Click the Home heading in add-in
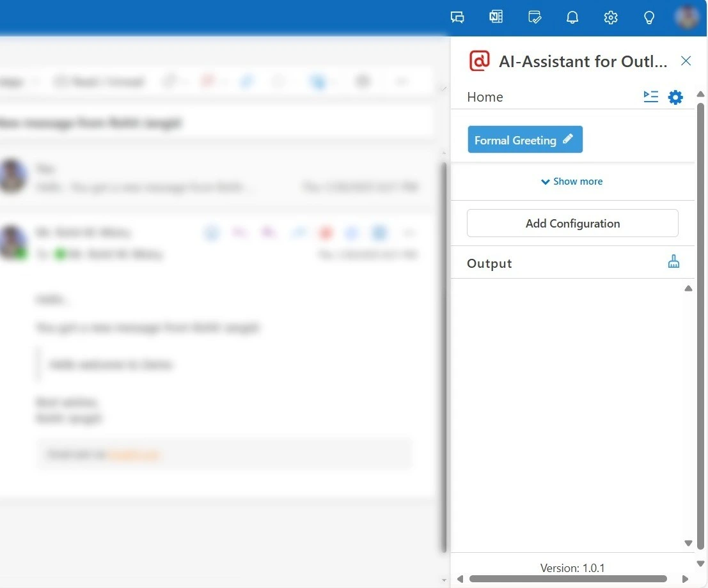This screenshot has height=588, width=708. (485, 97)
